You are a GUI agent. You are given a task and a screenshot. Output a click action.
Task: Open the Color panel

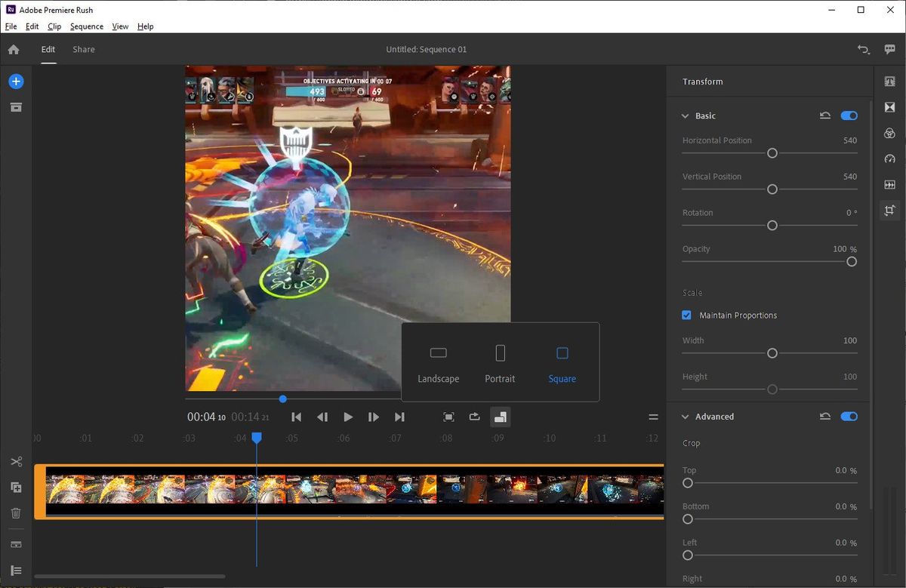point(889,133)
